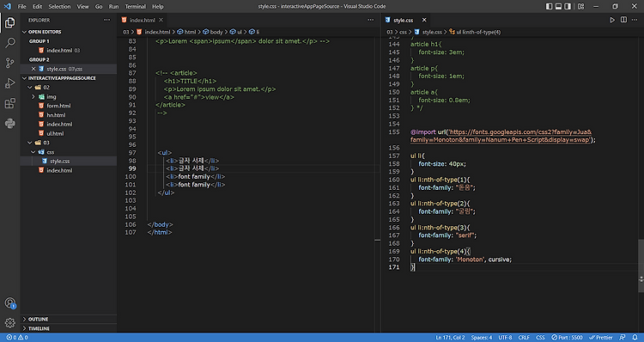Click errors and warnings count in status bar
This screenshot has width=644, height=342.
[x=17, y=338]
